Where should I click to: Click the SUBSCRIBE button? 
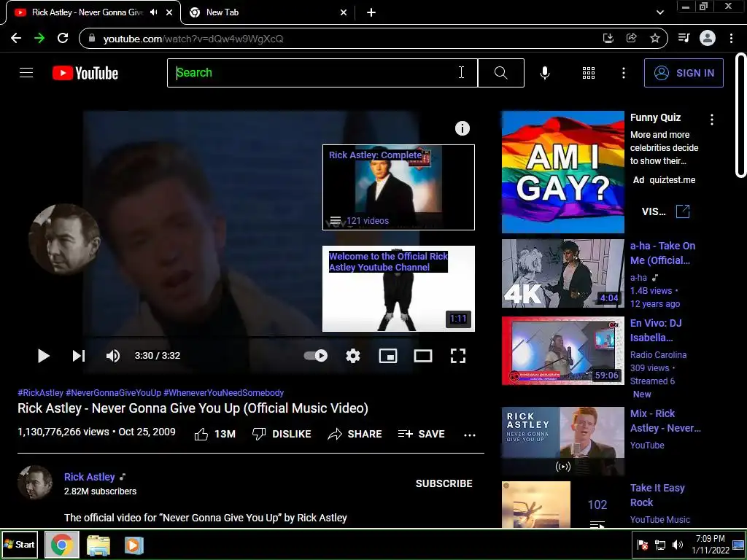(x=444, y=484)
